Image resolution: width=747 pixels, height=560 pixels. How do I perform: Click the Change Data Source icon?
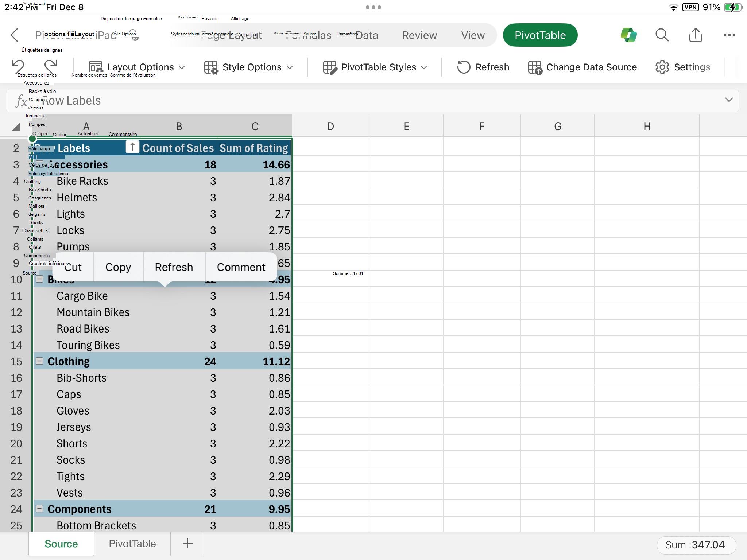[535, 67]
